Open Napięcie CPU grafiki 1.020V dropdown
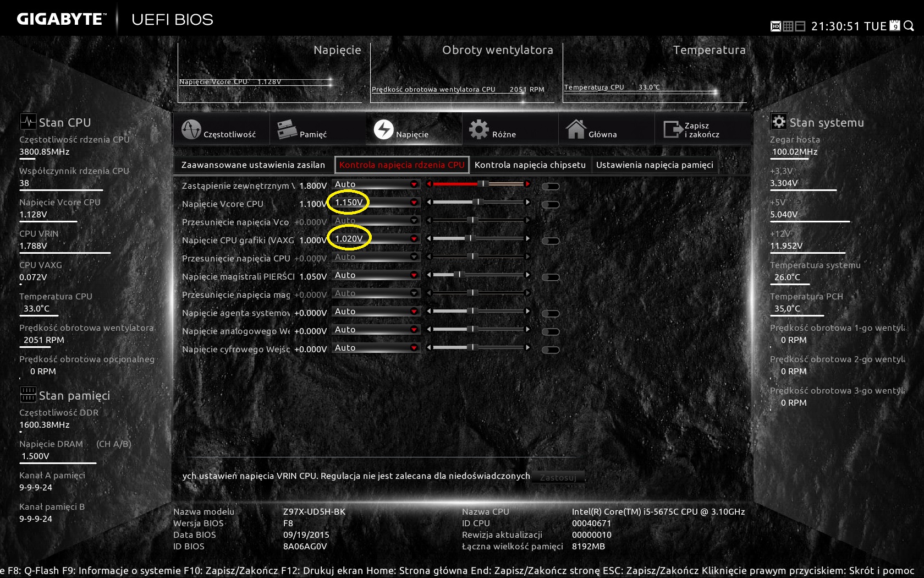The height and width of the screenshot is (578, 924). click(x=376, y=239)
